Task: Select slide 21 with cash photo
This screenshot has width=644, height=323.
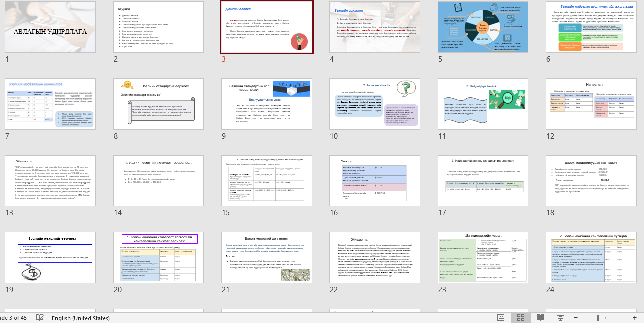Action: [x=267, y=258]
